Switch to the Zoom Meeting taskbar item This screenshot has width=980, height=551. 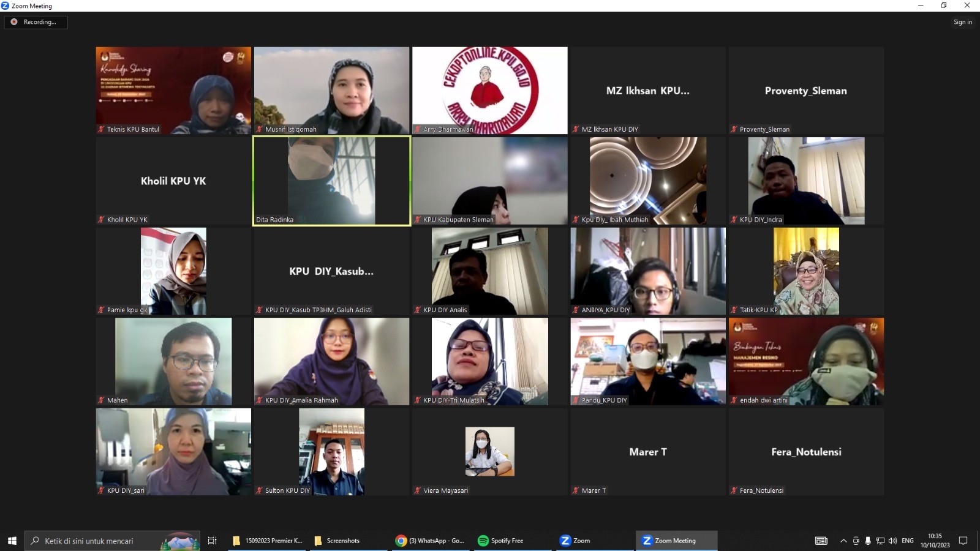click(676, 541)
